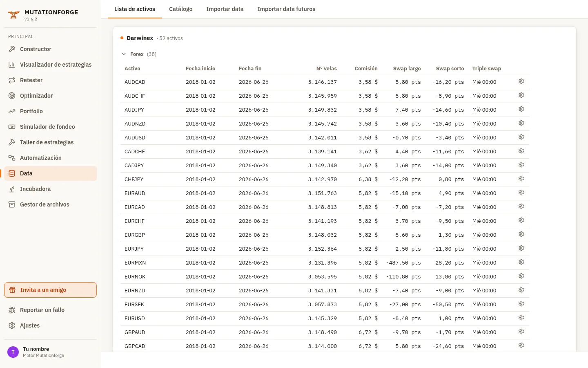The width and height of the screenshot is (588, 368).
Task: Go to the Incubadora sidebar label
Action: point(36,189)
